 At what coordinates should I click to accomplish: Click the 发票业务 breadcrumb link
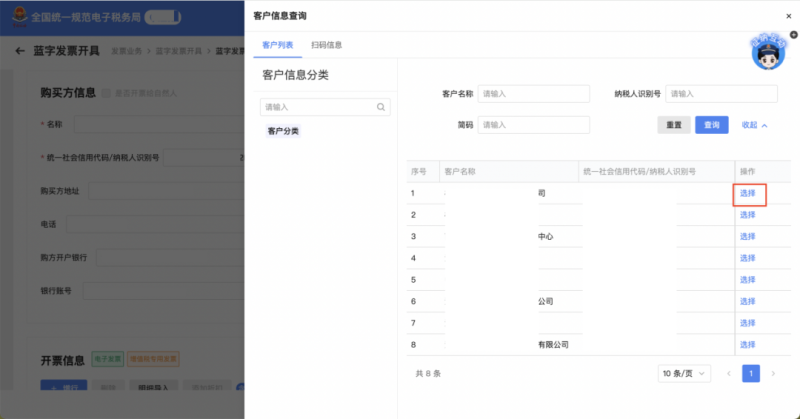(127, 51)
